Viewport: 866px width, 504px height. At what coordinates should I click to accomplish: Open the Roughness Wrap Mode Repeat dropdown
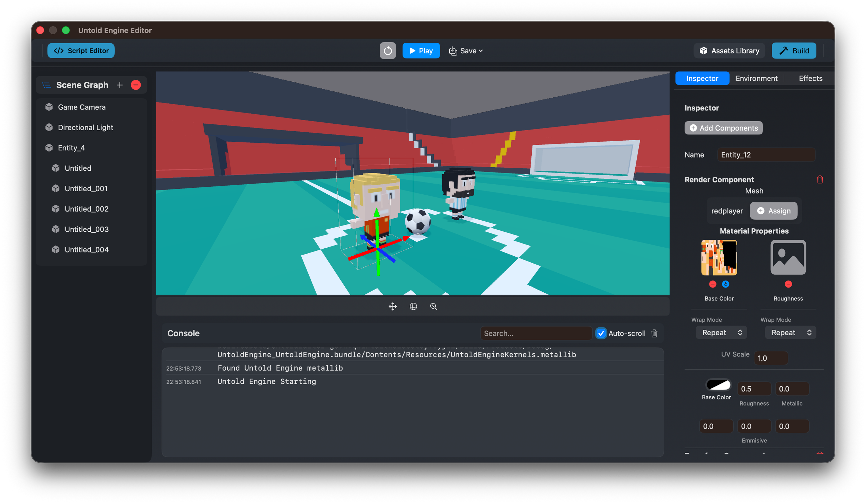pyautogui.click(x=790, y=332)
